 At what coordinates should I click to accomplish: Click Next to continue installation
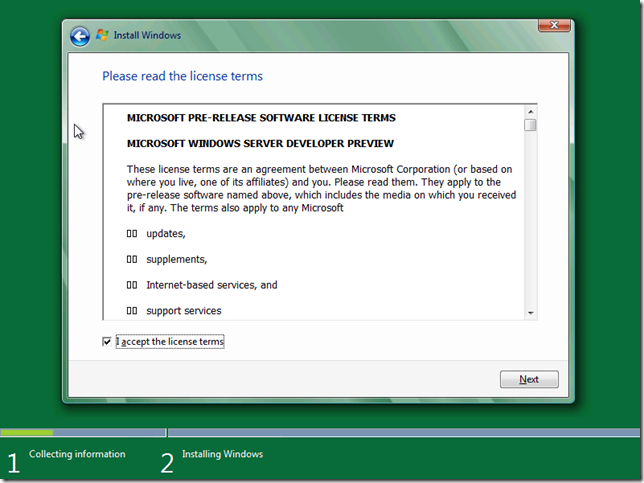tap(529, 379)
